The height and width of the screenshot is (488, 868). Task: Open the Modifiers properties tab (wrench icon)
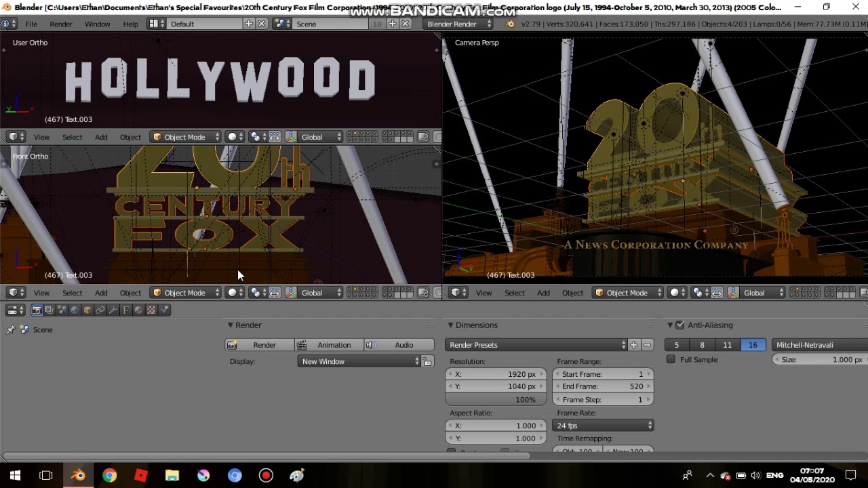click(x=113, y=310)
